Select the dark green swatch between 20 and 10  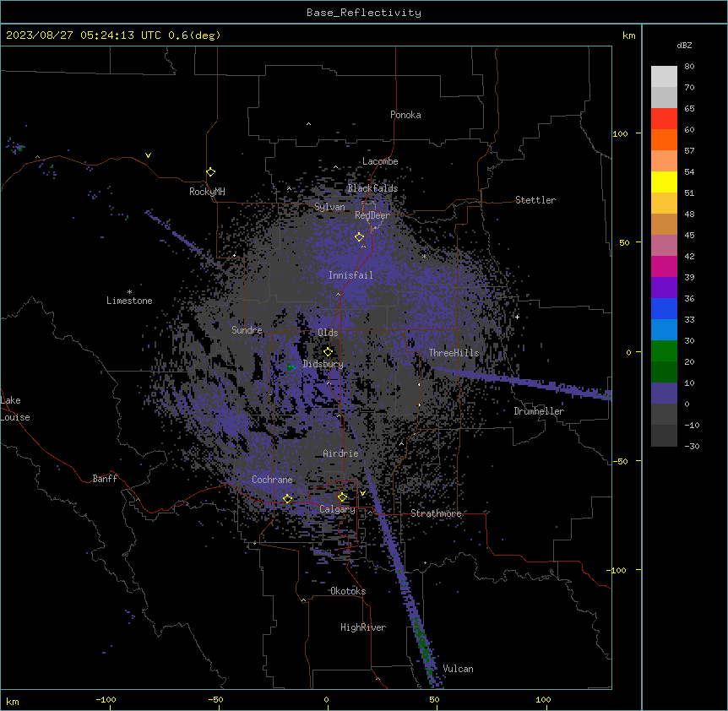(x=664, y=372)
